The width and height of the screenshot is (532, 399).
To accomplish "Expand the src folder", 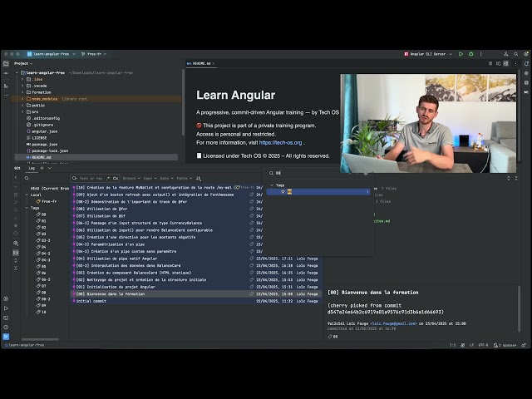I will pyautogui.click(x=22, y=111).
